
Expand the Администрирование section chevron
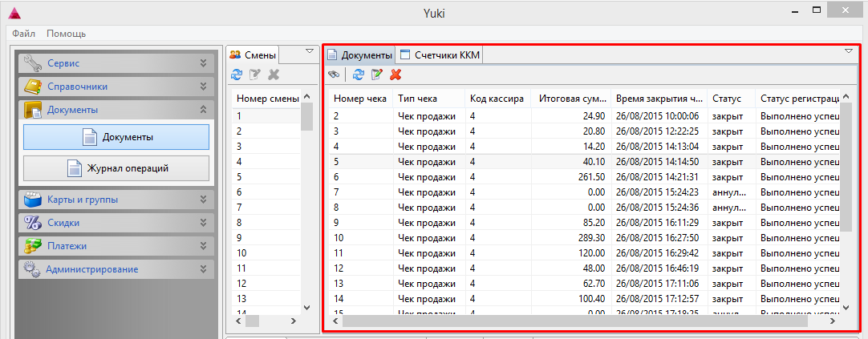tap(203, 269)
